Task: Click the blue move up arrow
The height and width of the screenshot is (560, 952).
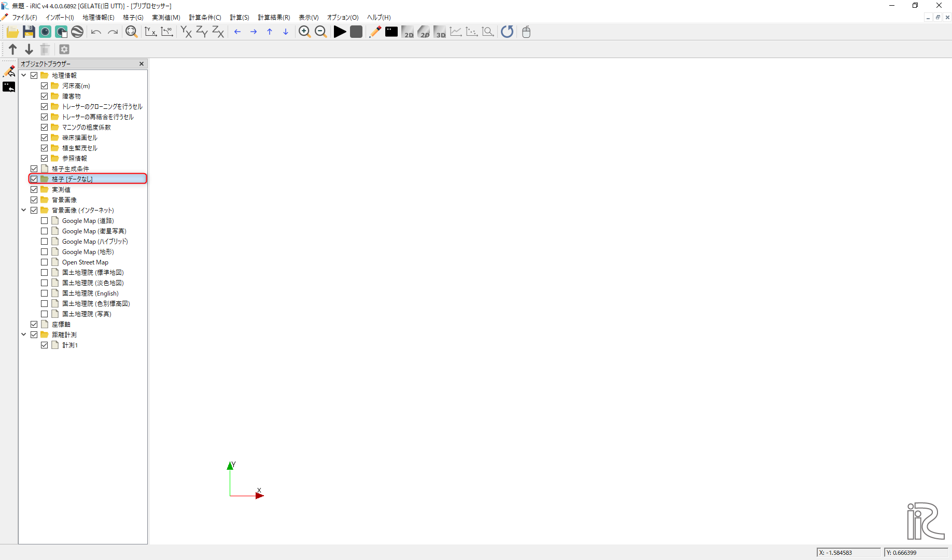Action: tap(270, 32)
